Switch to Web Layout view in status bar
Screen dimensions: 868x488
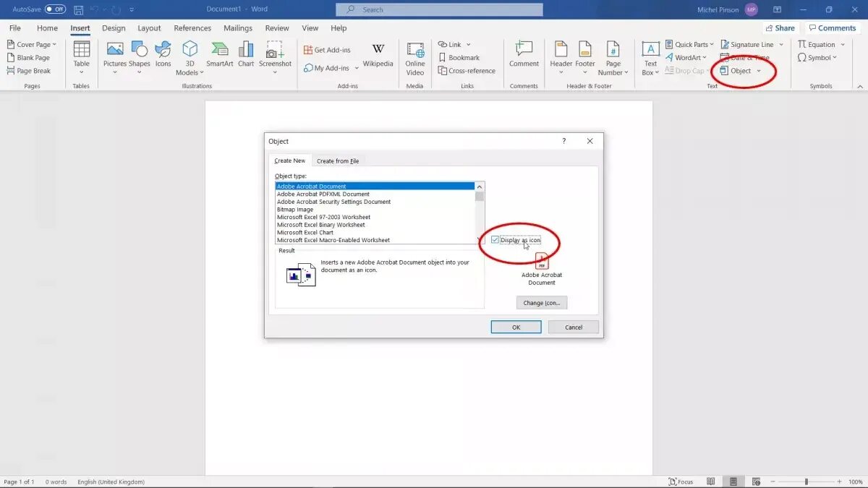click(756, 481)
